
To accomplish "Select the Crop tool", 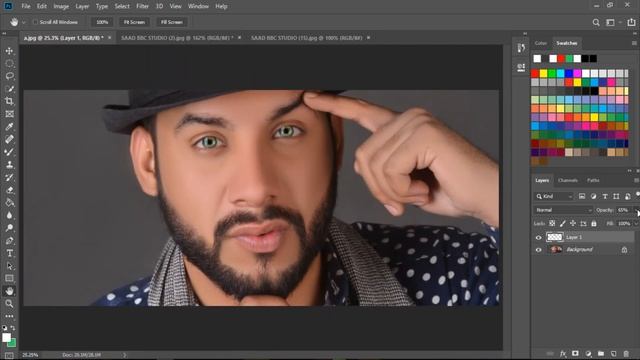I will click(x=9, y=101).
